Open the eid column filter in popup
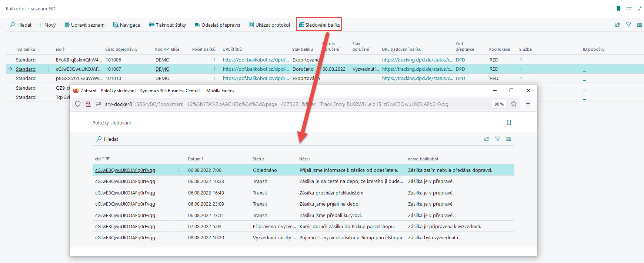This screenshot has height=263, width=644. point(108,159)
